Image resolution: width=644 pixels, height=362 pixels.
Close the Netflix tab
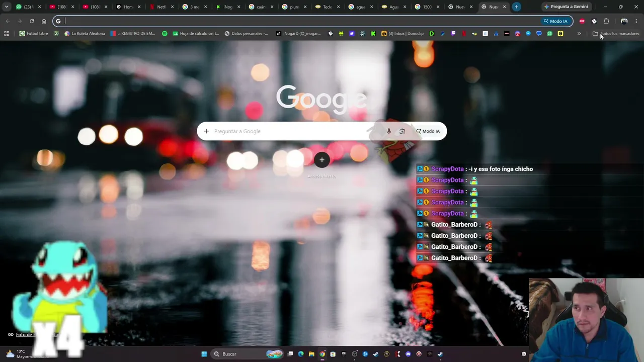tap(172, 7)
